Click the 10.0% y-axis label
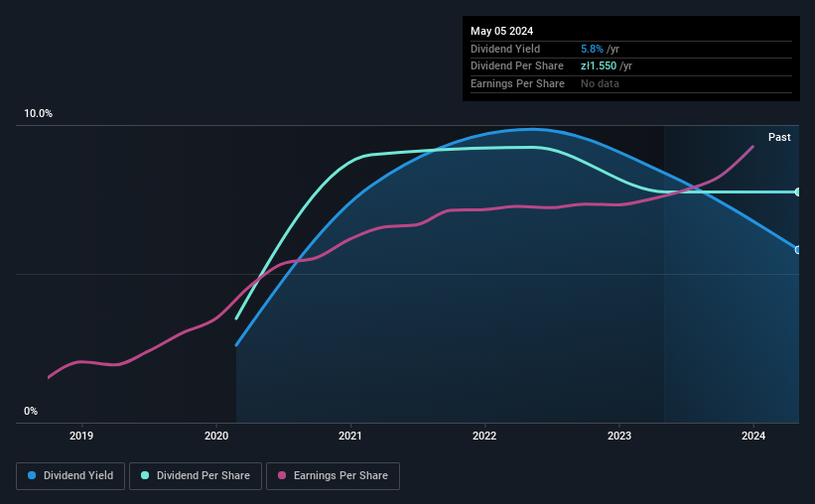The width and height of the screenshot is (815, 504). (x=39, y=114)
